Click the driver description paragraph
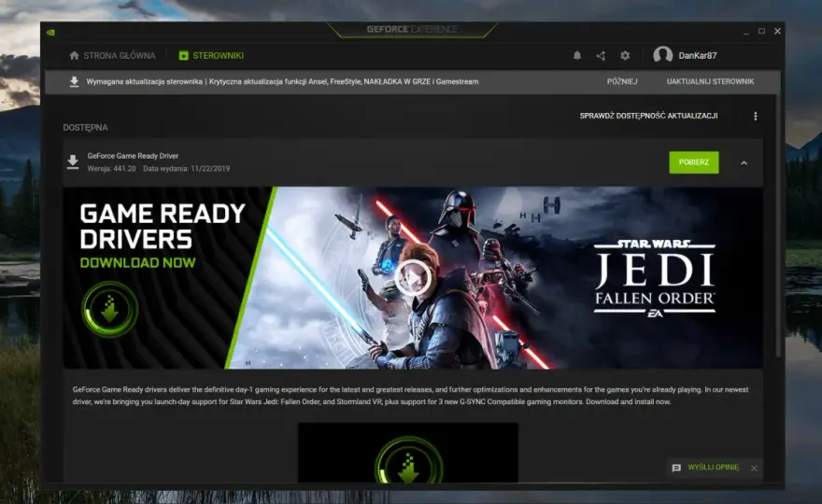Image resolution: width=822 pixels, height=504 pixels. point(410,396)
